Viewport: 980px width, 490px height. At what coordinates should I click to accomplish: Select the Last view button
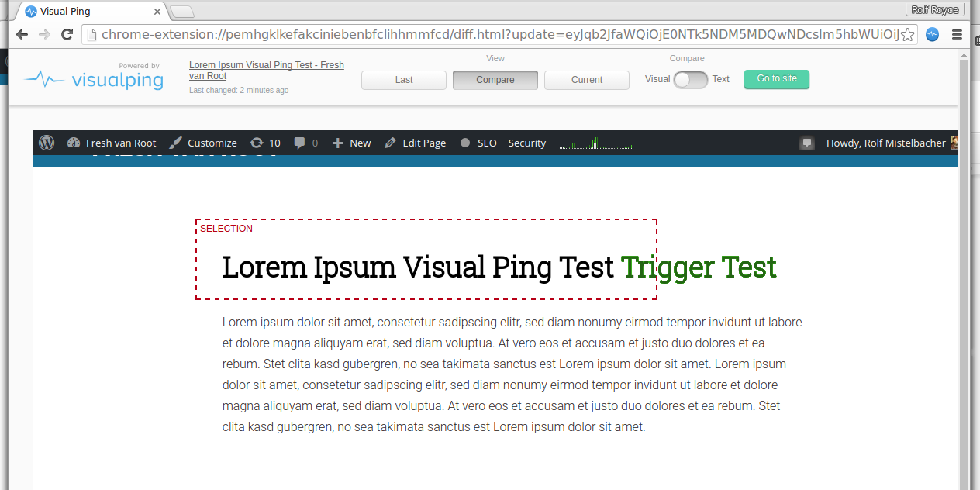(404, 80)
